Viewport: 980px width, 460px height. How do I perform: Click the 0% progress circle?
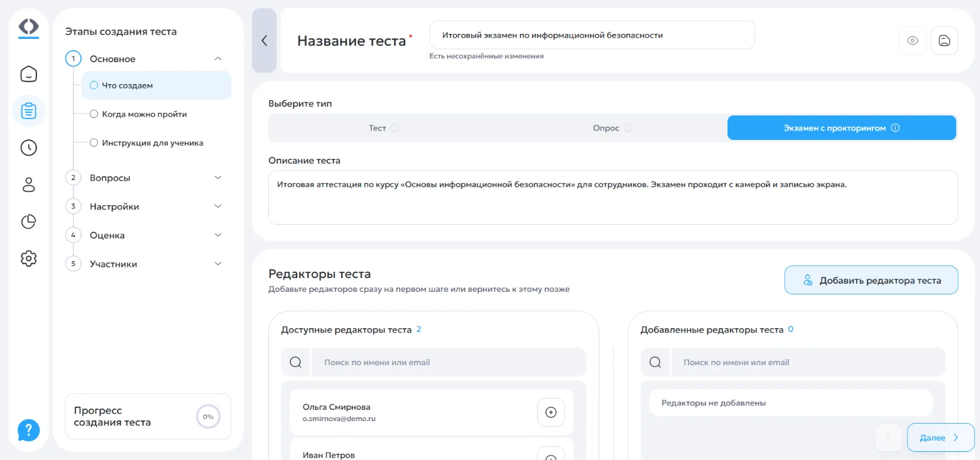(x=209, y=417)
